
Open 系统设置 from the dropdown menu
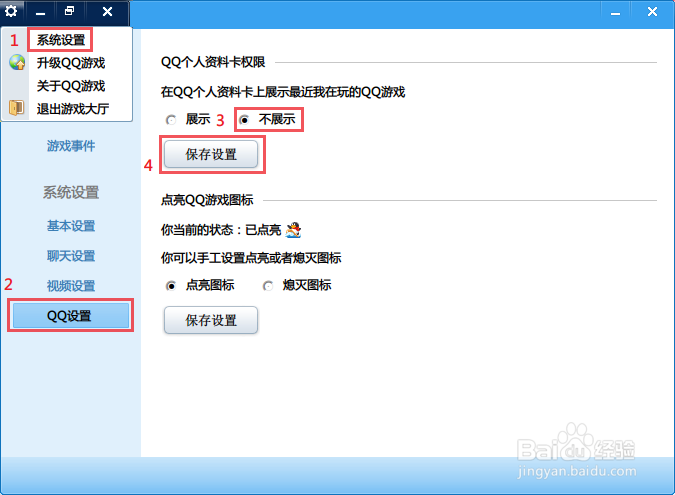[61, 40]
